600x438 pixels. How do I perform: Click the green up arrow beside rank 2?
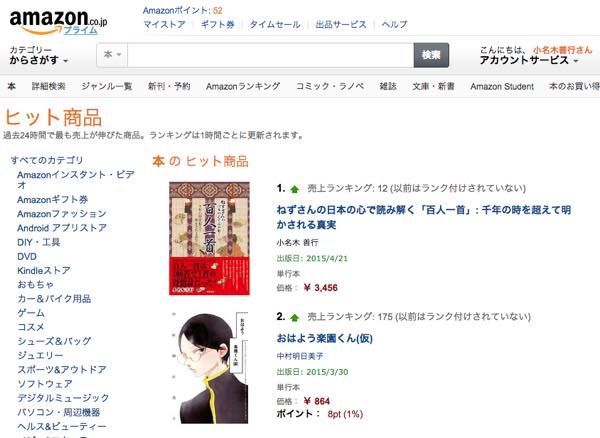click(294, 318)
